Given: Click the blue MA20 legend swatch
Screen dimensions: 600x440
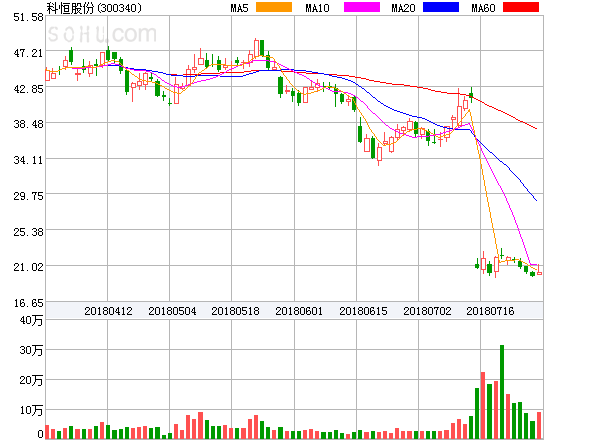Looking at the screenshot, I should pos(441,7).
